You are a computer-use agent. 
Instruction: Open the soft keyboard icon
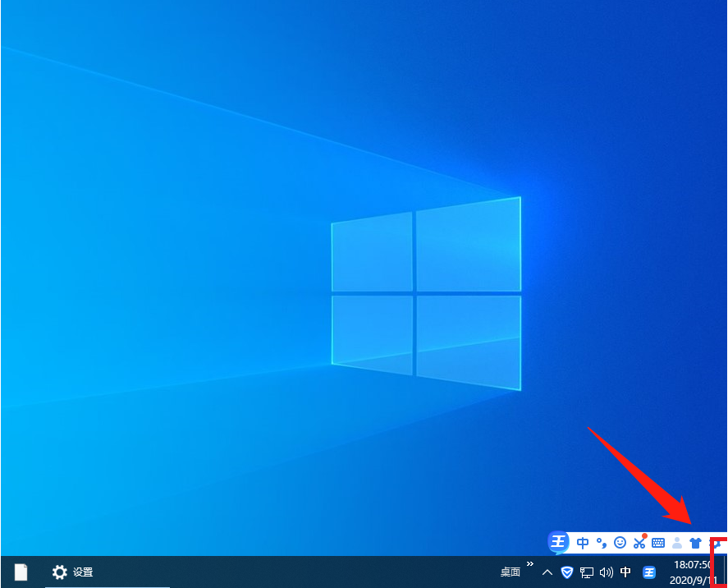click(x=658, y=543)
